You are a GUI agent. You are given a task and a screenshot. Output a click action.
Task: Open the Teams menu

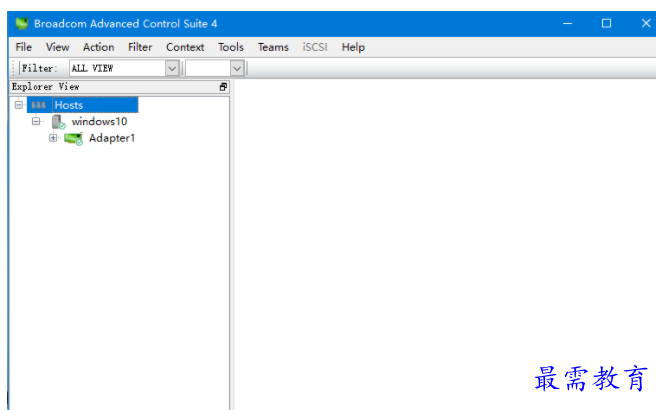(x=273, y=47)
